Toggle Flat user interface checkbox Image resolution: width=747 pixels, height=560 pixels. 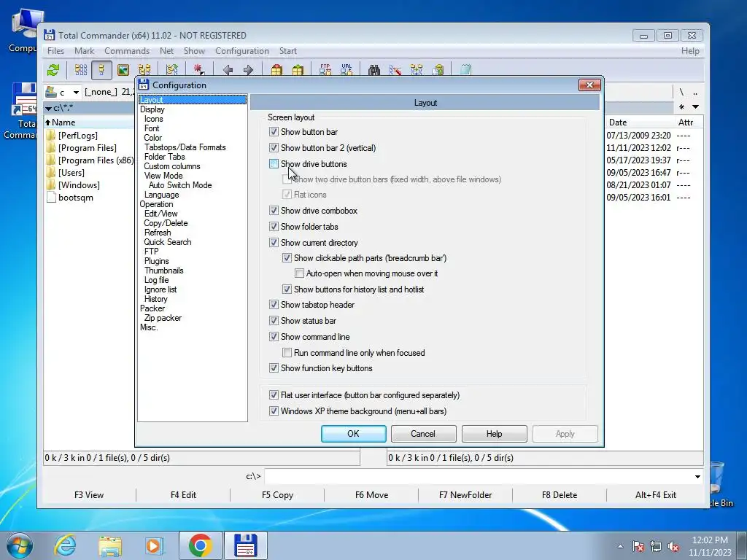pos(274,395)
